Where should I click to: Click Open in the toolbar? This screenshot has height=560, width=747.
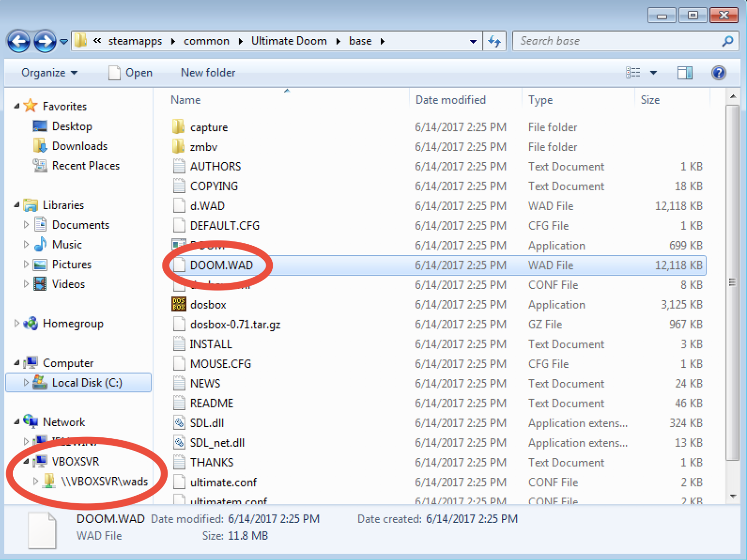pyautogui.click(x=131, y=72)
